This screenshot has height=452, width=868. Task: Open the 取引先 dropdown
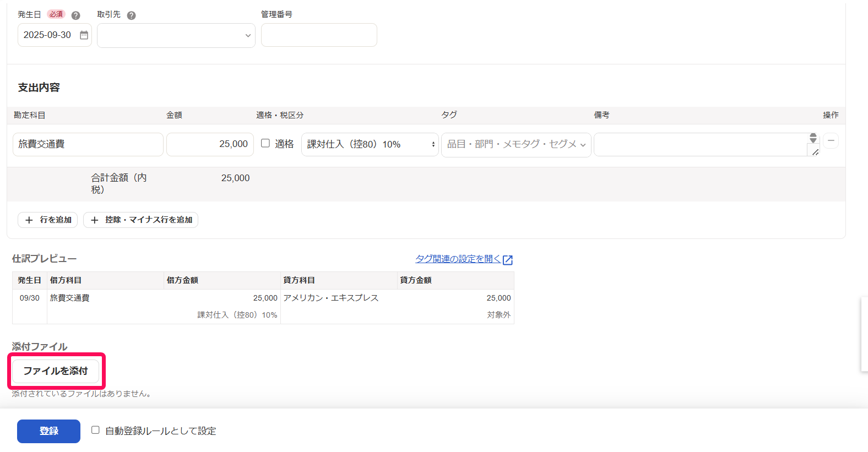176,35
